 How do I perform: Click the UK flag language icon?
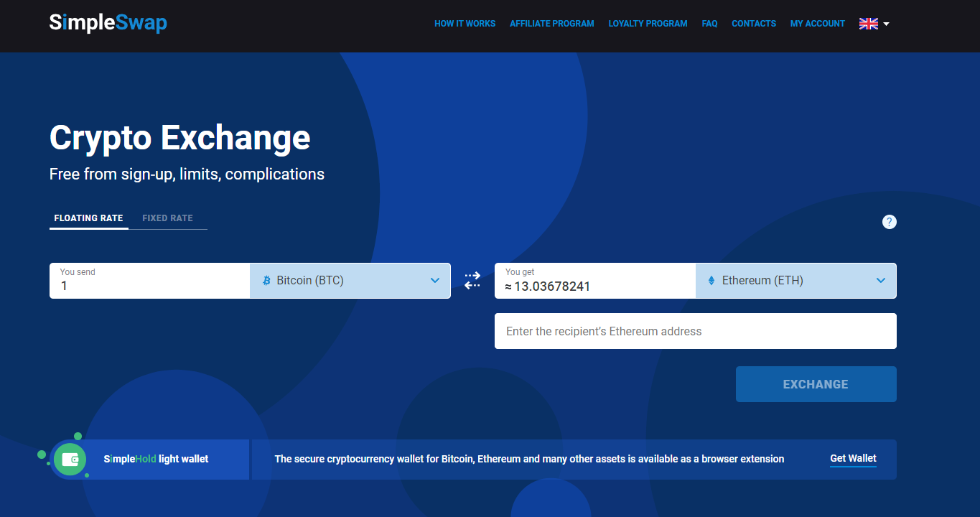(x=868, y=23)
